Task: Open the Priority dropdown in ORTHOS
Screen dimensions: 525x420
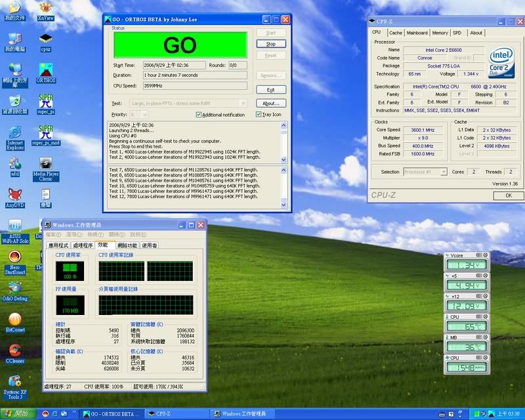Action: coord(144,115)
